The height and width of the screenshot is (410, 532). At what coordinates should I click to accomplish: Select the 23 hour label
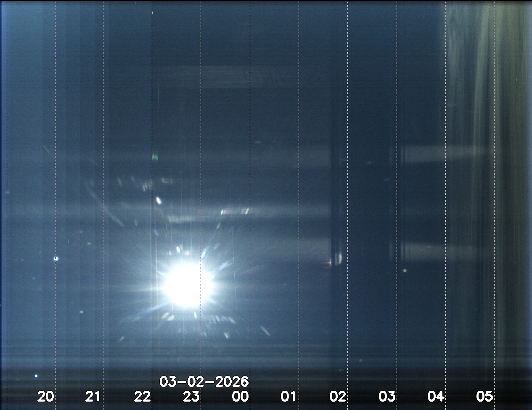pos(191,396)
